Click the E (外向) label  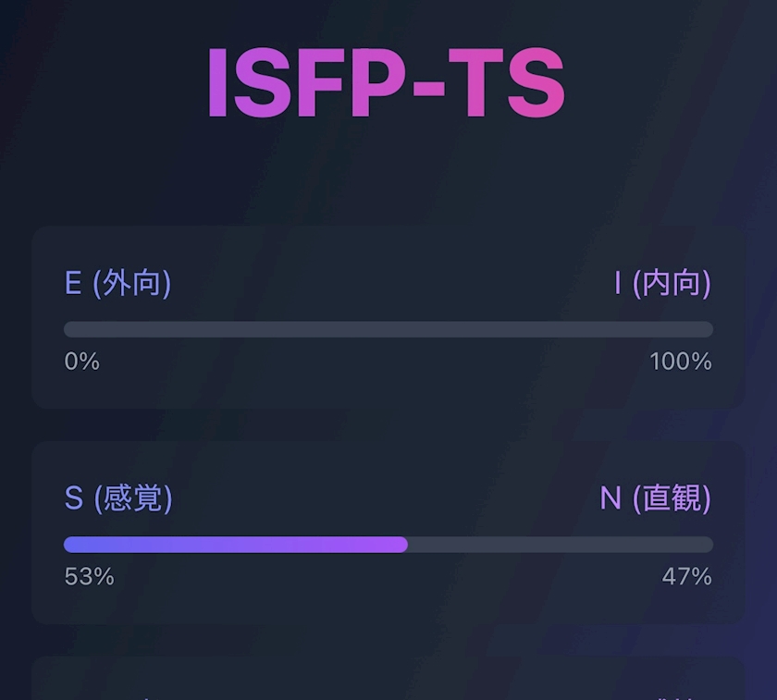point(117,283)
